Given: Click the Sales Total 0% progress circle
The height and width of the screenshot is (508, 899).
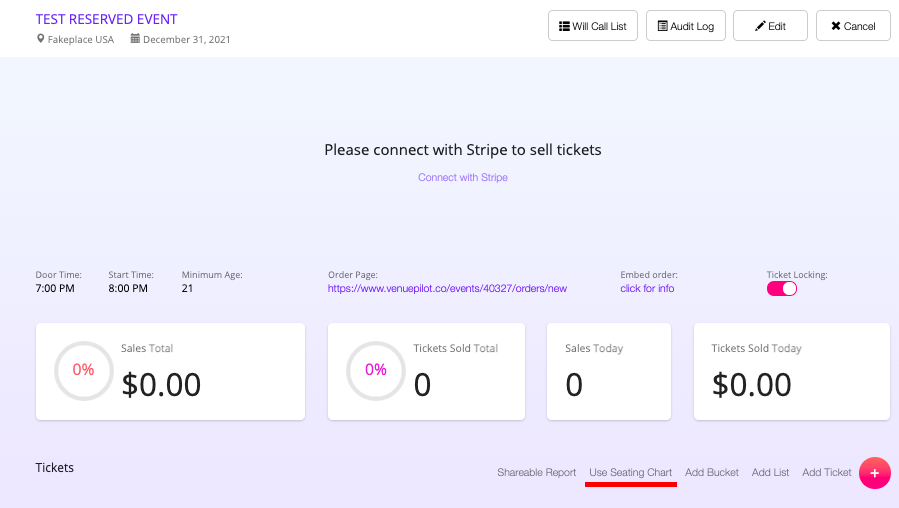Looking at the screenshot, I should [84, 370].
